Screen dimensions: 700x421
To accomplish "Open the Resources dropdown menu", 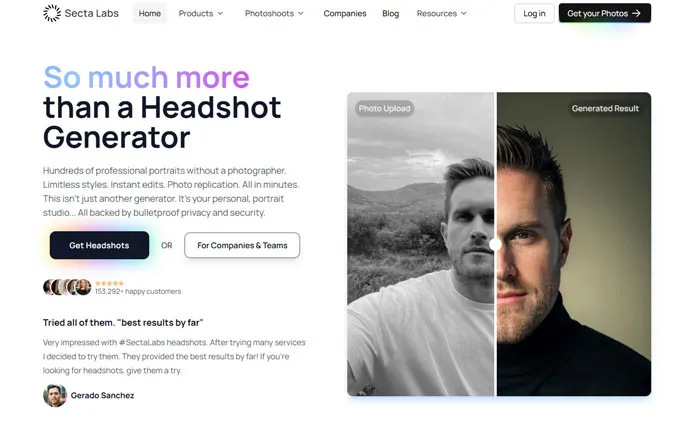I will tap(442, 14).
